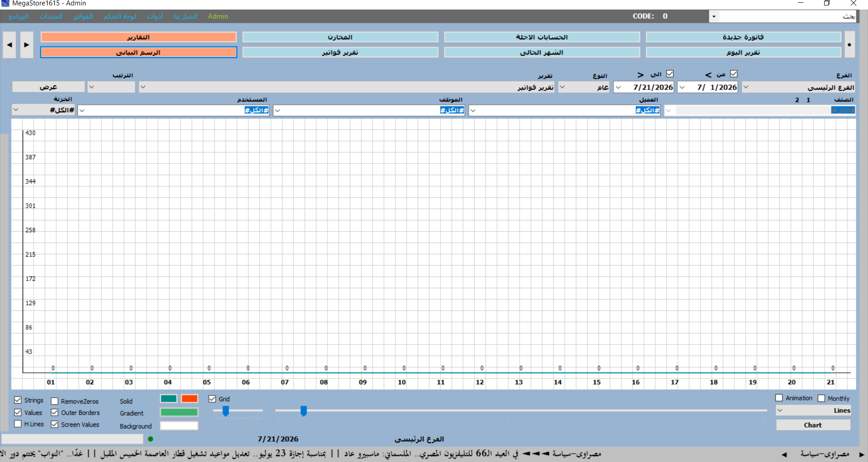Expand the الموظف employee dropdown
Image resolution: width=868 pixels, height=462 pixels.
pyautogui.click(x=278, y=110)
